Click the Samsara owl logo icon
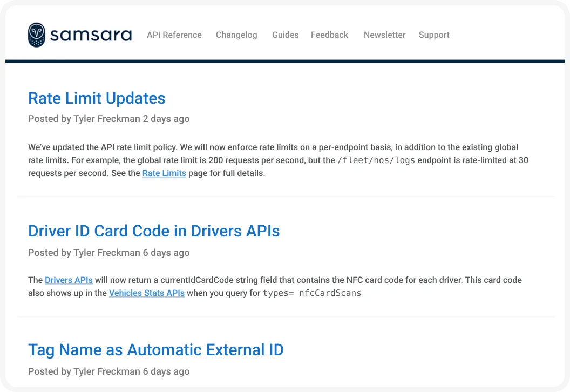Image resolution: width=570 pixels, height=392 pixels. click(x=37, y=35)
